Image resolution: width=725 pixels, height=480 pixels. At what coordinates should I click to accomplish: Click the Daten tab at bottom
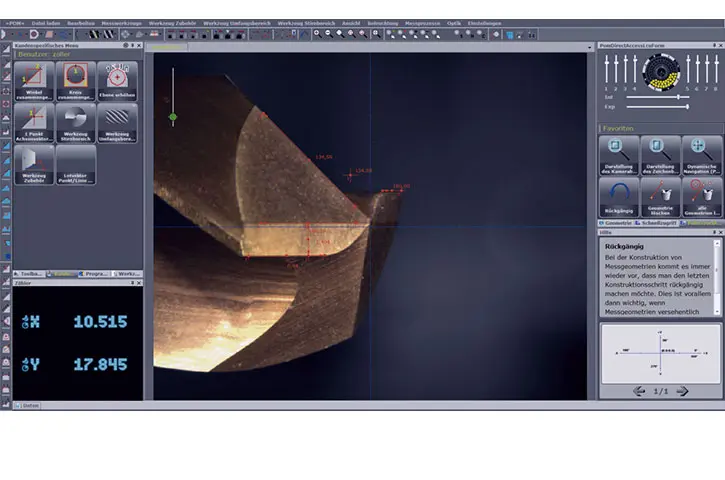pyautogui.click(x=30, y=405)
